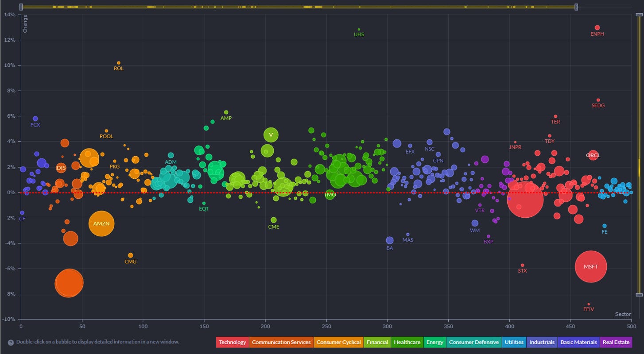Image resolution: width=644 pixels, height=354 pixels.
Task: Click the BA bubble
Action: pyautogui.click(x=390, y=240)
